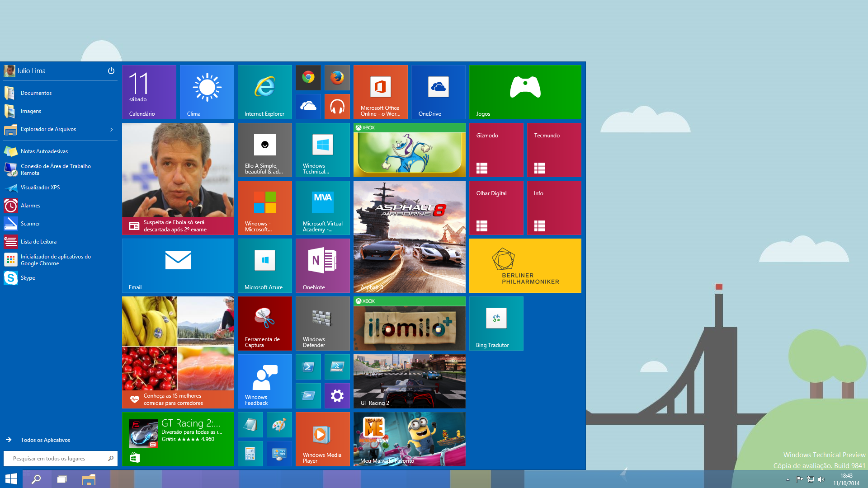Open Inicializador de aplicativos do Google Chrome
The height and width of the screenshot is (488, 868).
[x=60, y=260]
